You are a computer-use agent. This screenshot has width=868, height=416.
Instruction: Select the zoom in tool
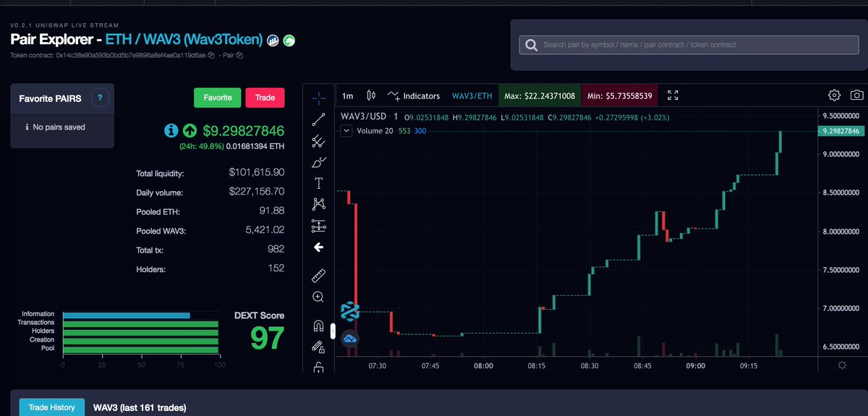(x=318, y=297)
